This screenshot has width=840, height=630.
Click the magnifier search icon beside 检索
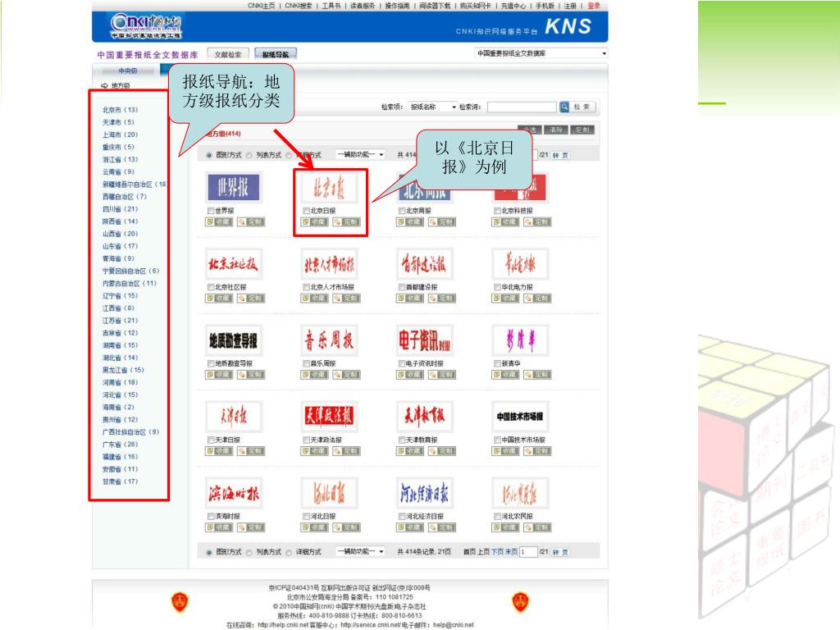(564, 107)
